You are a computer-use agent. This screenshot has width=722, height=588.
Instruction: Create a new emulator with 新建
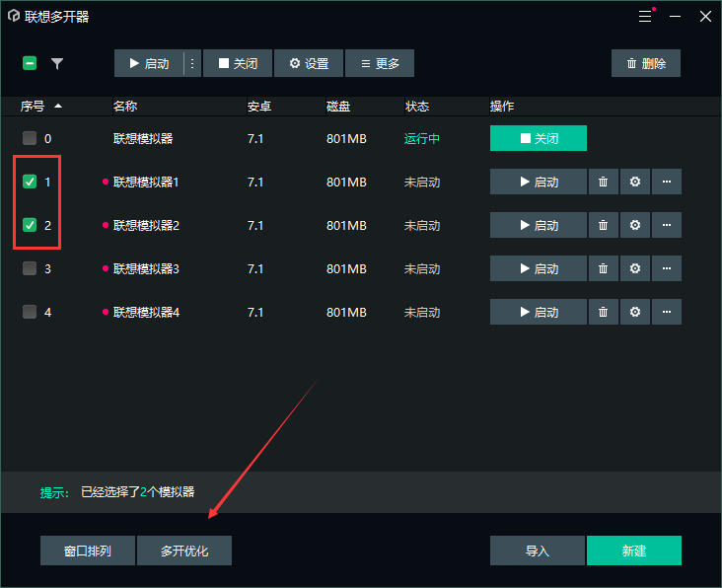[x=634, y=551]
